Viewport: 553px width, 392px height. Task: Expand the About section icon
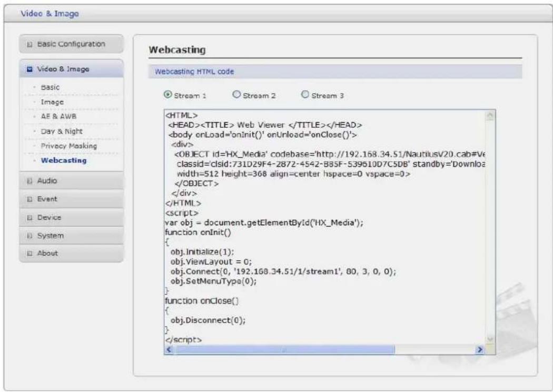click(x=30, y=253)
